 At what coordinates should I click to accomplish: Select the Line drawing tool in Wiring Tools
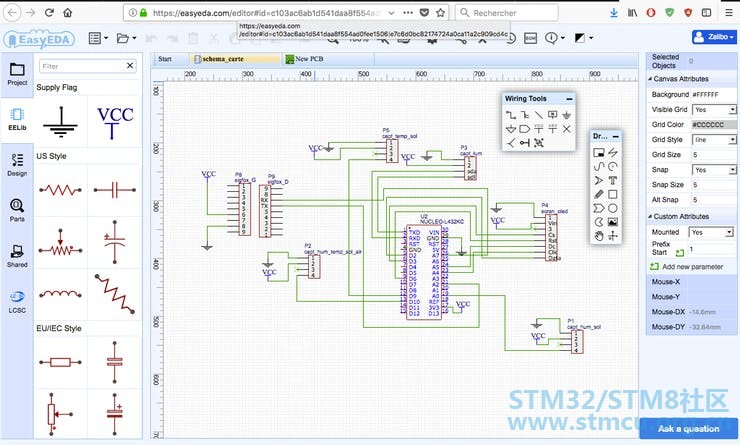click(538, 115)
